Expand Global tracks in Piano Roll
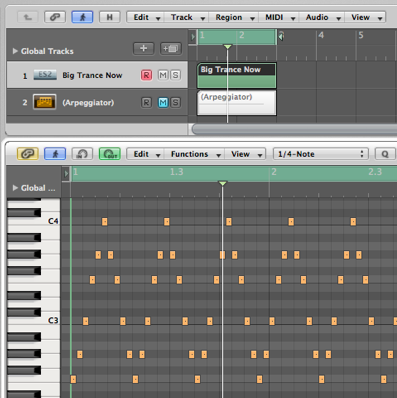 pos(15,188)
